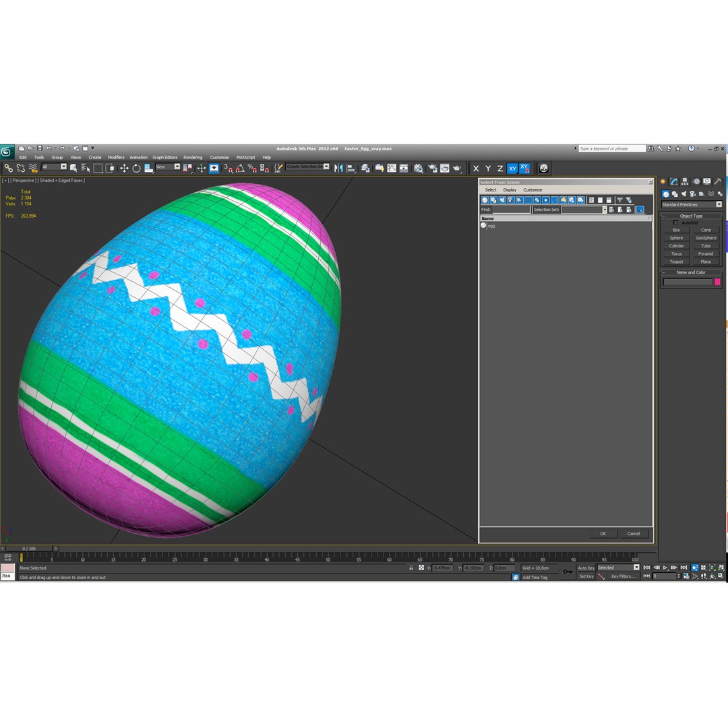
Task: Choose Rectangular Selection Region tool
Action: tap(98, 168)
